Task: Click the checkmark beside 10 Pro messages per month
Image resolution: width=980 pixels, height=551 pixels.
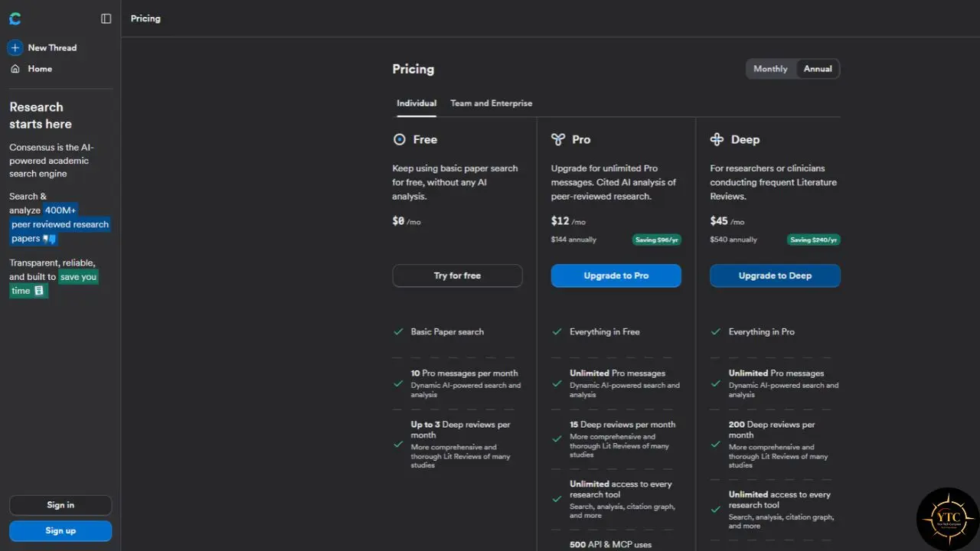Action: tap(398, 383)
